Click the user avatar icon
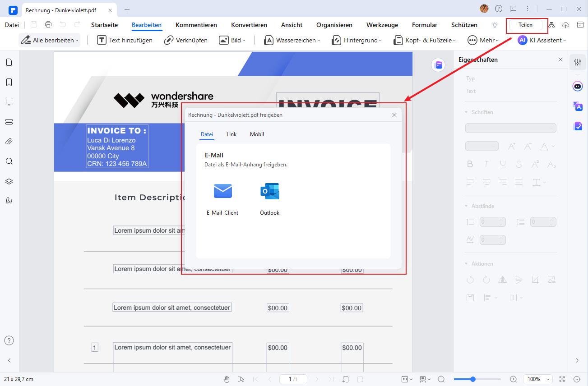Screen dimensions: 588x386 pos(484,9)
